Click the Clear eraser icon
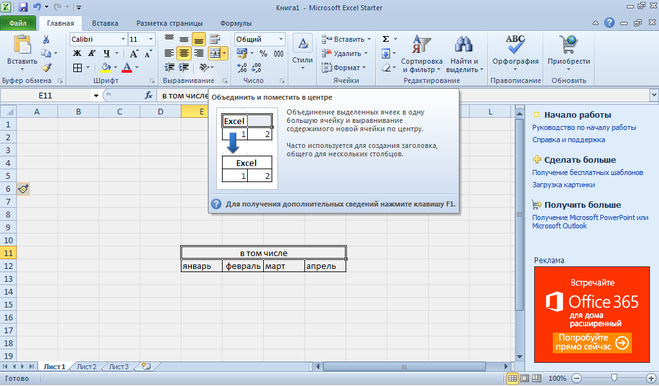This screenshot has height=386, width=659. 386,68
